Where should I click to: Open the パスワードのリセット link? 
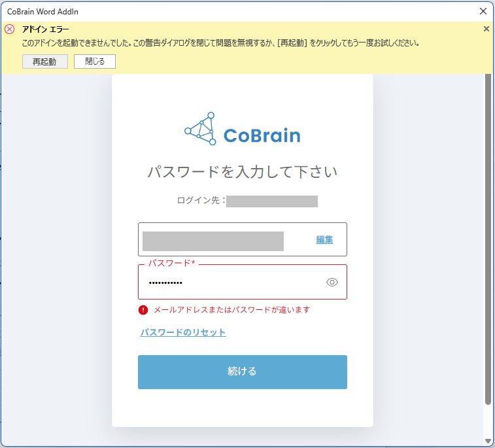tap(183, 332)
